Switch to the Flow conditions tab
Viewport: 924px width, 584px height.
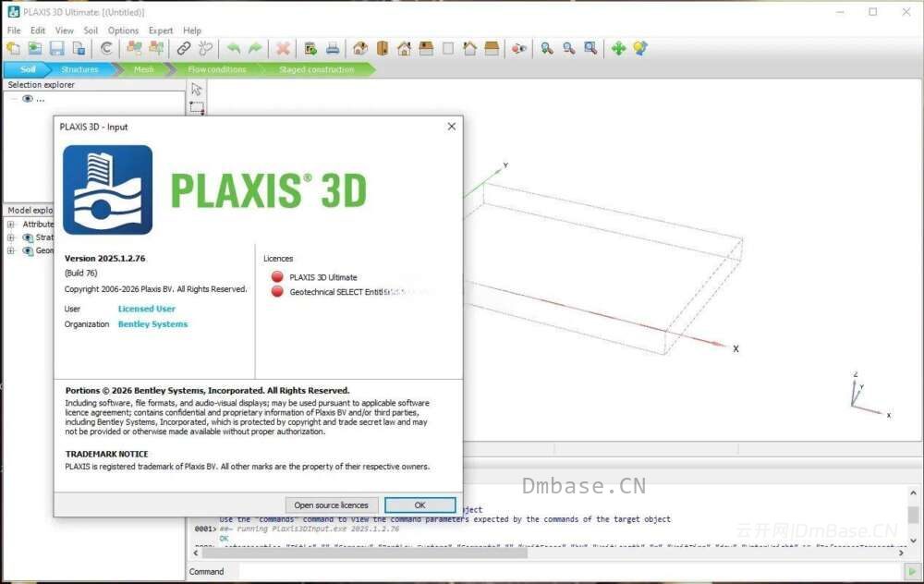(x=217, y=69)
